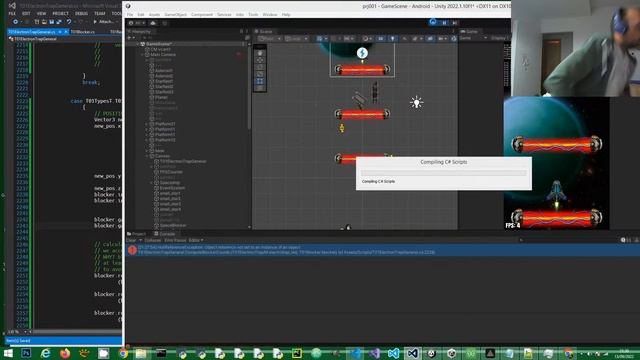
Task: Select CM vcam1 in Hierarchy
Action: point(161,49)
